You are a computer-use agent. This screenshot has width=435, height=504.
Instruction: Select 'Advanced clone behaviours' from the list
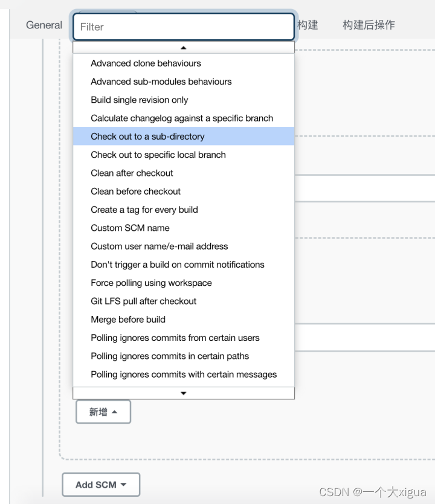145,63
